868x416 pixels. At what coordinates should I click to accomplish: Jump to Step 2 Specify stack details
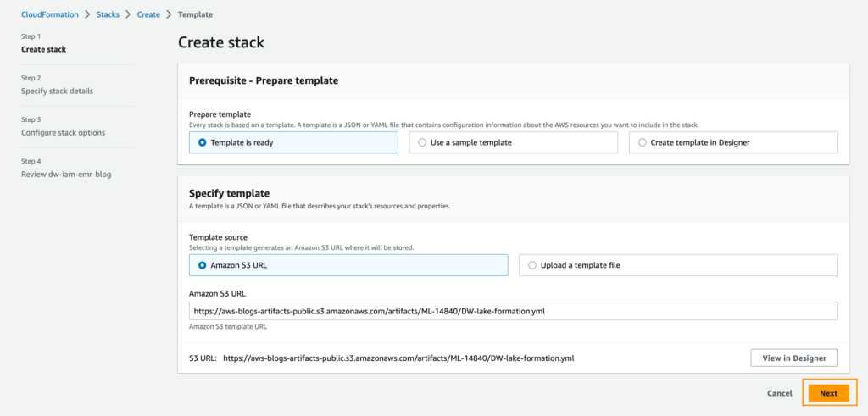click(x=57, y=91)
